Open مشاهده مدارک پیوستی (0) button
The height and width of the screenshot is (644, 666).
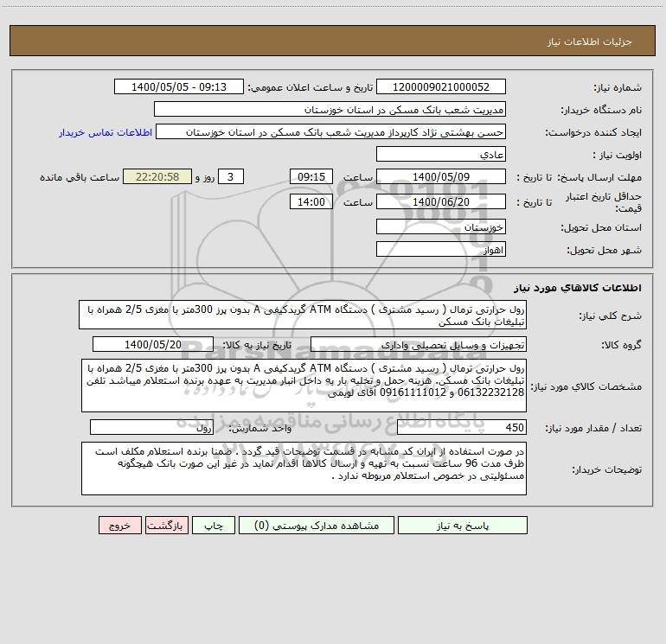317,526
